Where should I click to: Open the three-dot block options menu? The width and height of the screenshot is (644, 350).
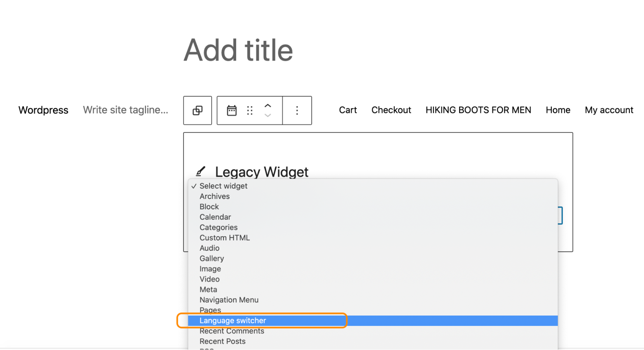tap(297, 110)
